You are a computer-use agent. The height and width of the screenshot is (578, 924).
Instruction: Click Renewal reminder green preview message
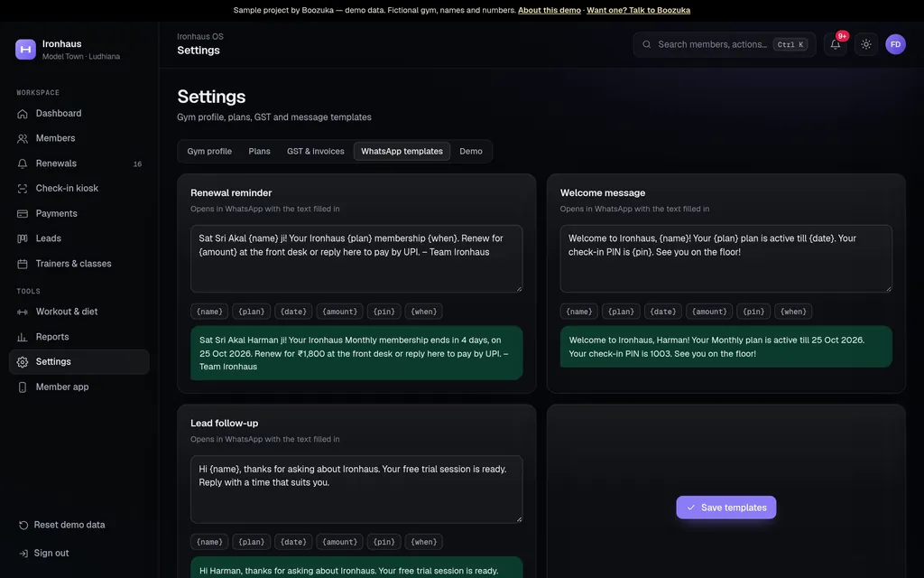click(x=356, y=353)
